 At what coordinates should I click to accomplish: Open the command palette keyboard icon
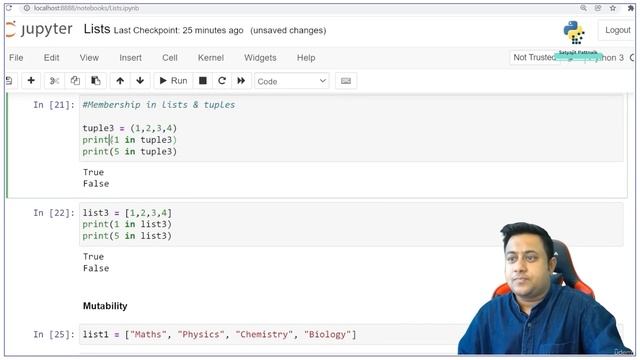(x=346, y=81)
